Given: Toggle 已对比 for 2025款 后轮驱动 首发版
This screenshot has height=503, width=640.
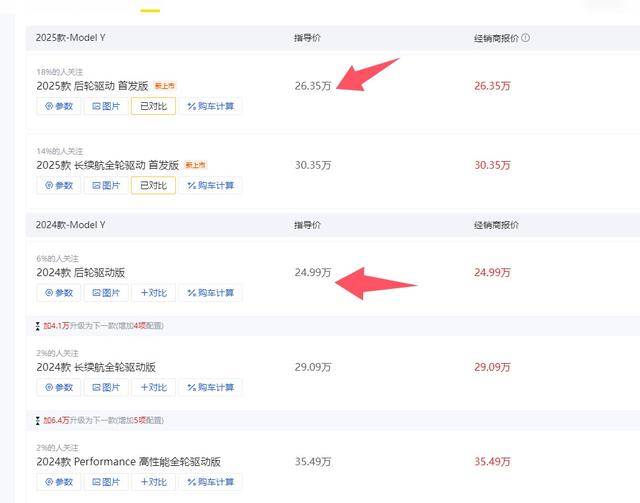Looking at the screenshot, I should [x=153, y=106].
